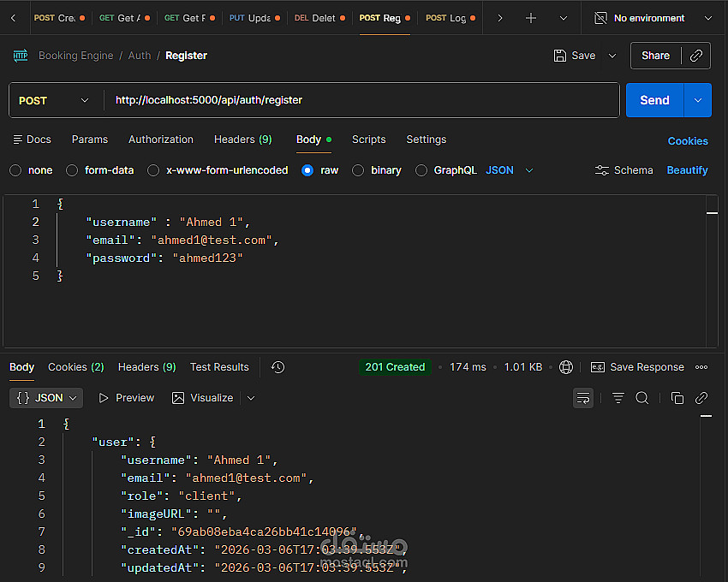Viewport: 728px width, 582px height.
Task: Click the request URL input field
Action: click(x=360, y=100)
